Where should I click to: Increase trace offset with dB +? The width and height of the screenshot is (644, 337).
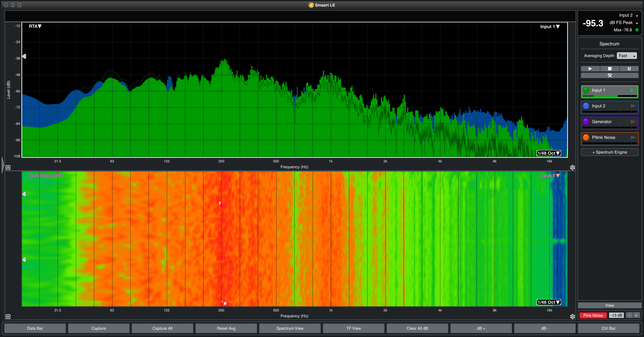481,328
